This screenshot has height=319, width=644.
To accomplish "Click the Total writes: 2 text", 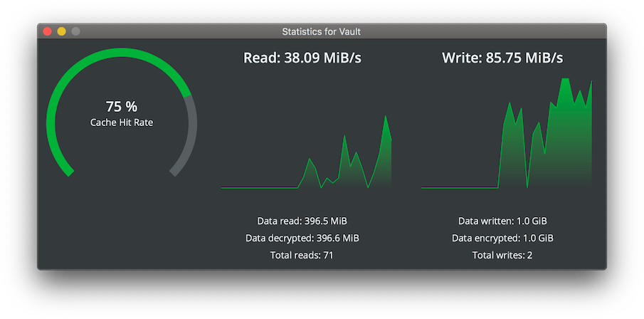I will [502, 256].
